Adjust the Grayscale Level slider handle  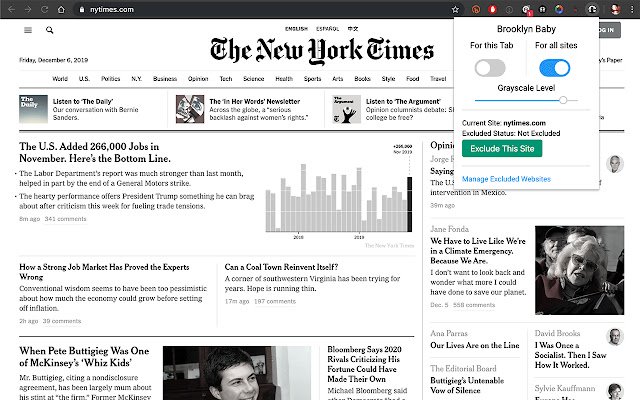(x=563, y=100)
